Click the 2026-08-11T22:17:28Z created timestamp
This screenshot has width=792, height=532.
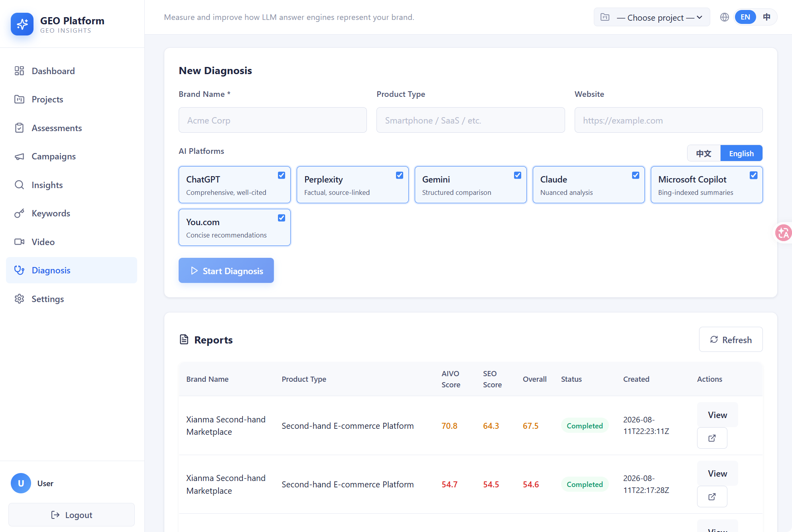coord(646,484)
